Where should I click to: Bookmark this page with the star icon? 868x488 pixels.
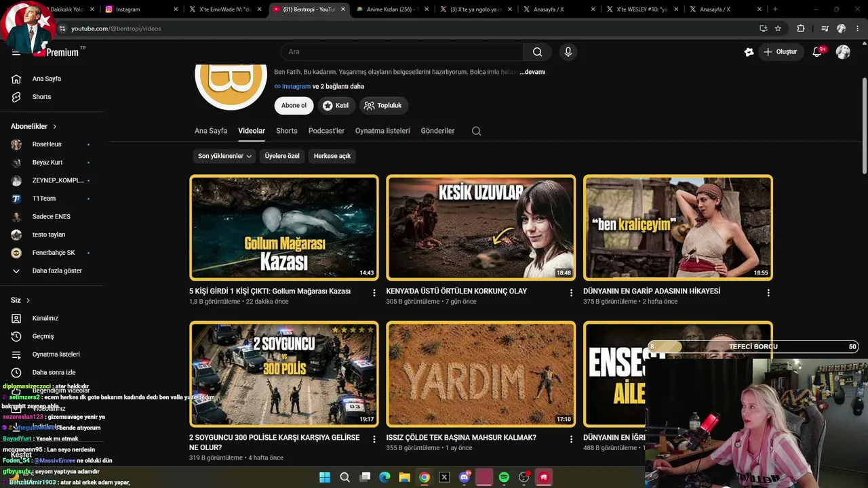pos(778,28)
